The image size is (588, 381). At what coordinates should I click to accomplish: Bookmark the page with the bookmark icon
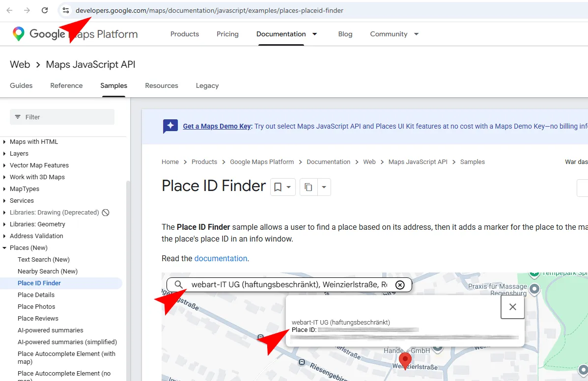(278, 187)
